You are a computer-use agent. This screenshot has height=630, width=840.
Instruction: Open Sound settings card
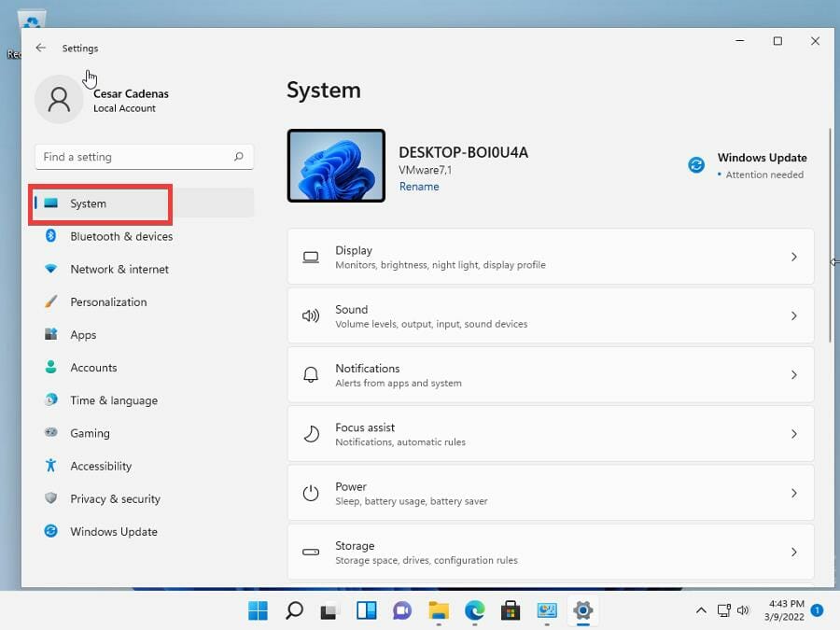[551, 315]
